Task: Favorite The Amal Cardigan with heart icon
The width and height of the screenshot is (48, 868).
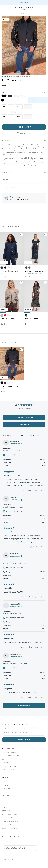Action: (x=21, y=282)
